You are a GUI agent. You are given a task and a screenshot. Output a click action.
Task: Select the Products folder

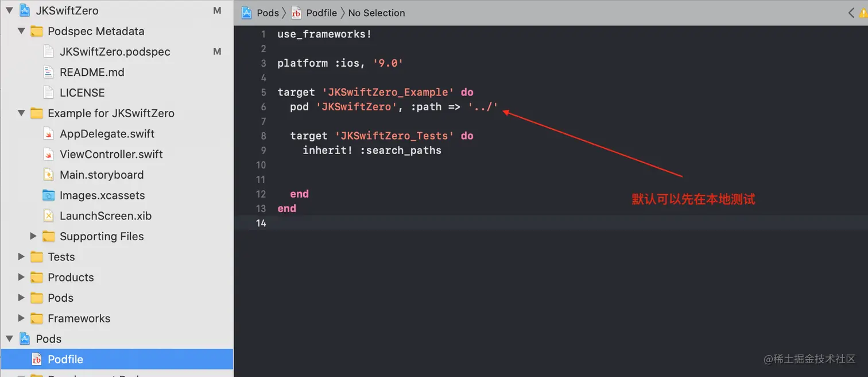[71, 278]
